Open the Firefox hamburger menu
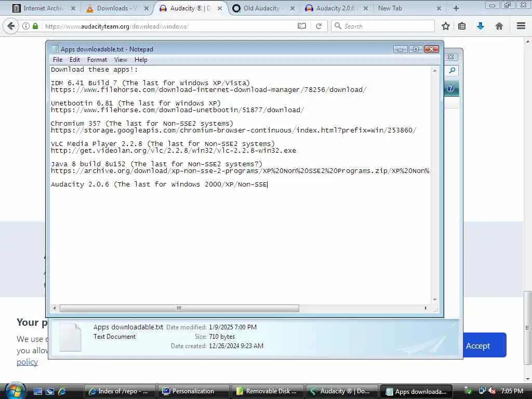 tap(521, 26)
